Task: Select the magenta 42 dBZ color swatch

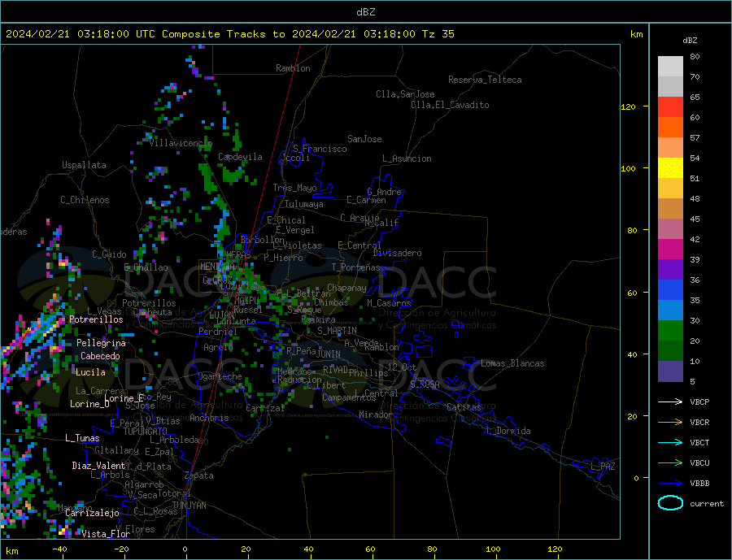Action: [x=670, y=250]
